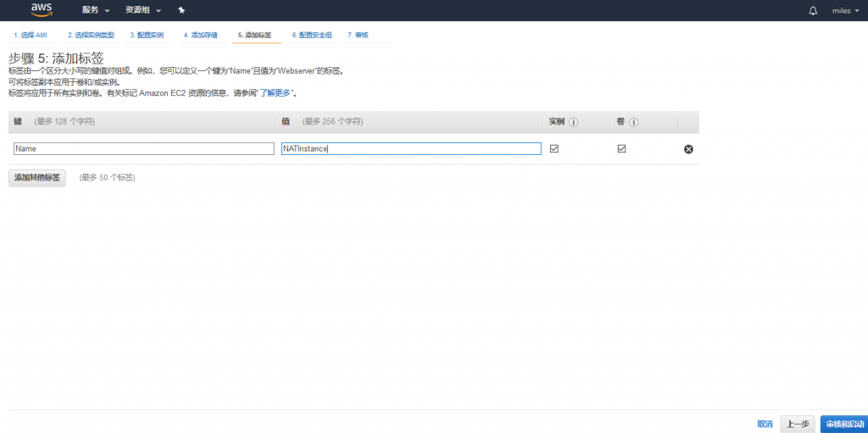The image size is (868, 433).
Task: Toggle the 实例 checkbox for Name tag
Action: tap(554, 148)
